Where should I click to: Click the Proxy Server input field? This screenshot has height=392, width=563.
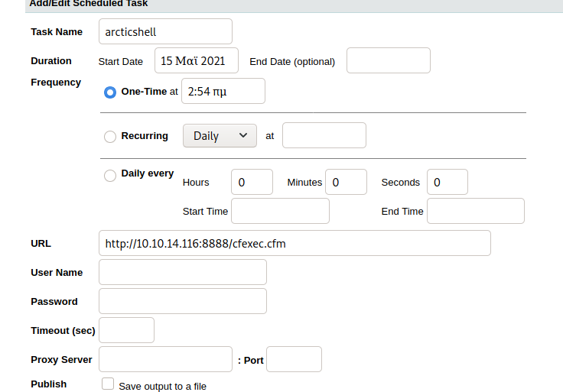click(x=165, y=359)
